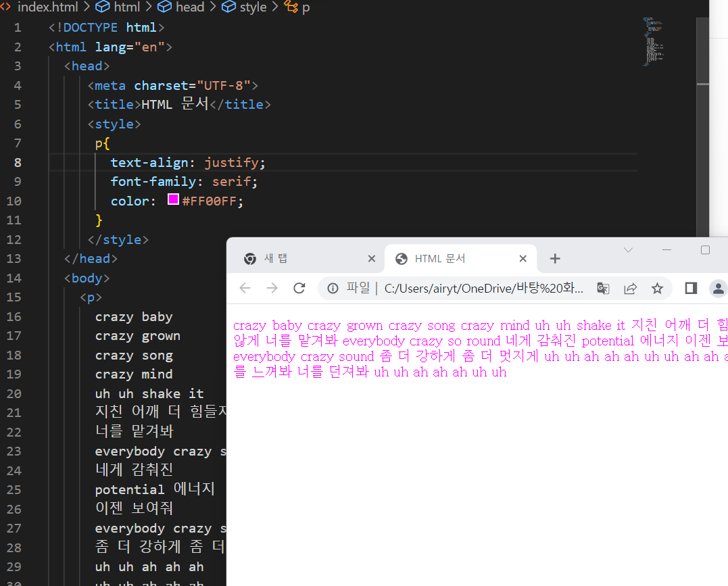
Task: Click the font-family property on line 9
Action: pyautogui.click(x=153, y=182)
